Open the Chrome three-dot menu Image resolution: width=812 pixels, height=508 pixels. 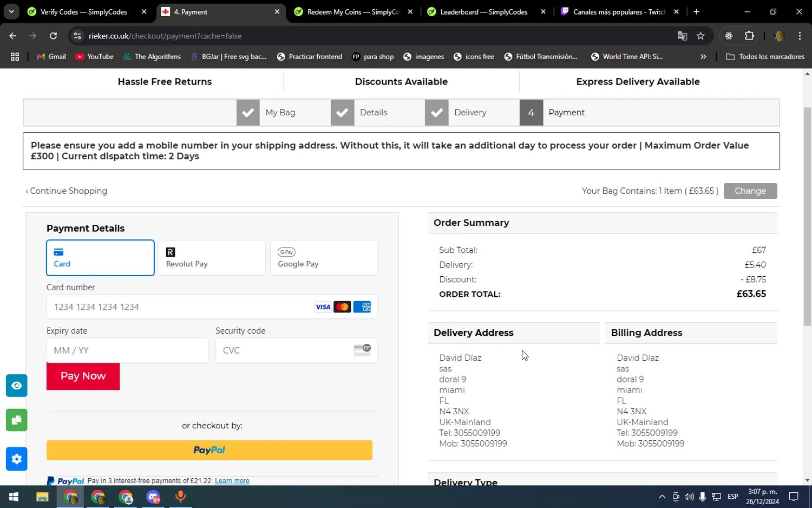click(800, 36)
